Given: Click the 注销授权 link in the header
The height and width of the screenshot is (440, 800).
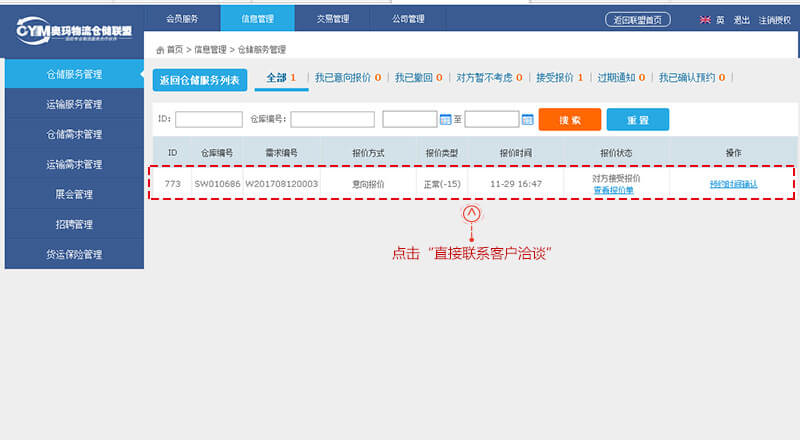Looking at the screenshot, I should [774, 19].
